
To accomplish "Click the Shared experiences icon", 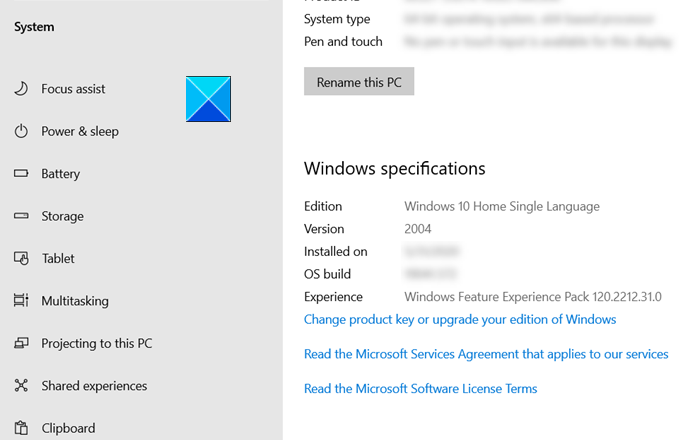I will click(21, 386).
